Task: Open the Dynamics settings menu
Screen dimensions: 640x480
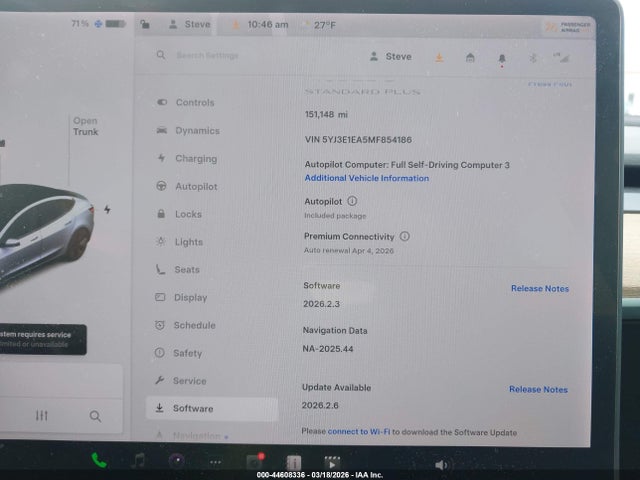Action: click(188, 131)
